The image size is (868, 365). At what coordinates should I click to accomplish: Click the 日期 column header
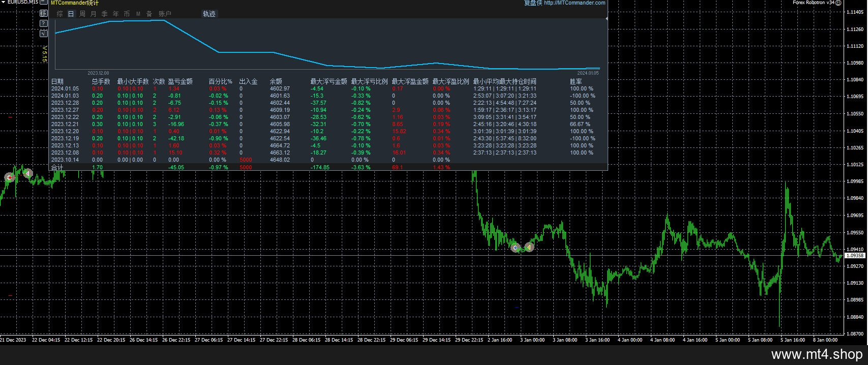(x=57, y=81)
